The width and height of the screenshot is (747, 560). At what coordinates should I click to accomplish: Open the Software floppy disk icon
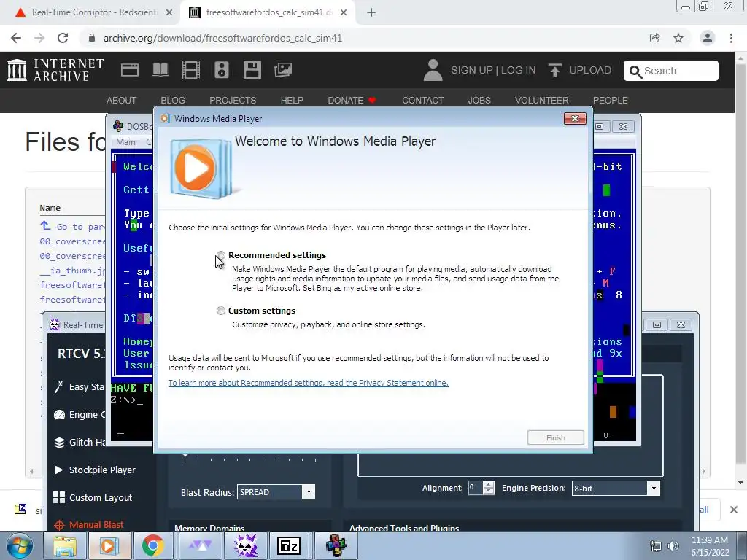[252, 70]
